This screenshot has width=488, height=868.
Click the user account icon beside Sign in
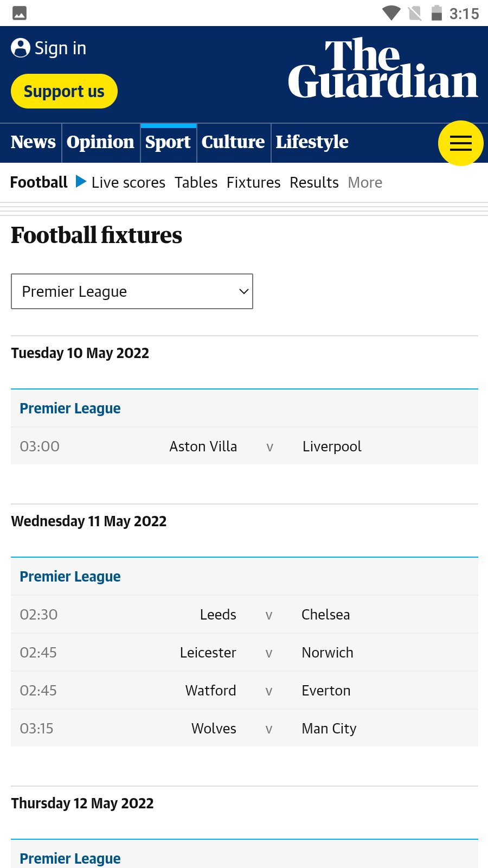20,48
